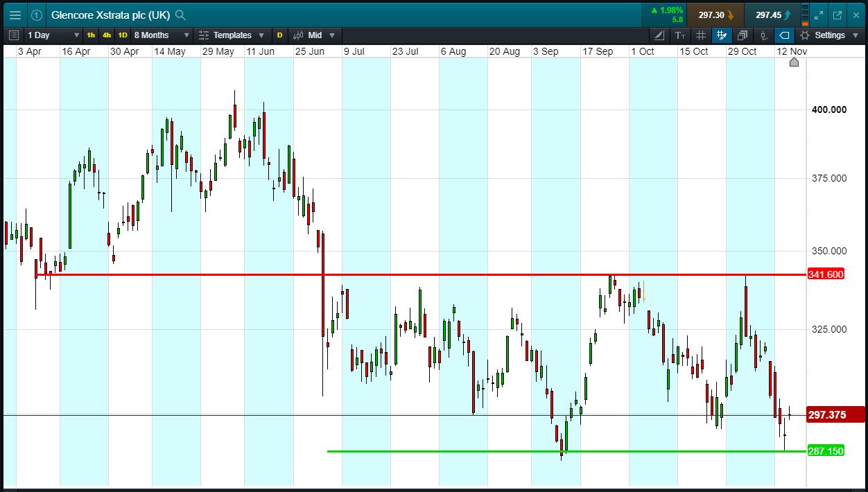Viewport: 868px width, 492px height.
Task: Pop out the chart into new window
Action: click(837, 15)
